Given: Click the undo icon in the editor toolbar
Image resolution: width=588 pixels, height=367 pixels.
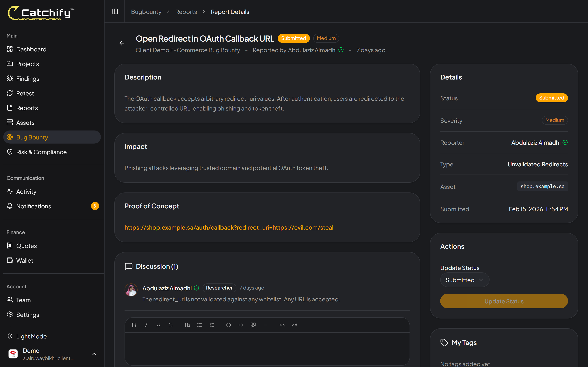Looking at the screenshot, I should tap(282, 325).
